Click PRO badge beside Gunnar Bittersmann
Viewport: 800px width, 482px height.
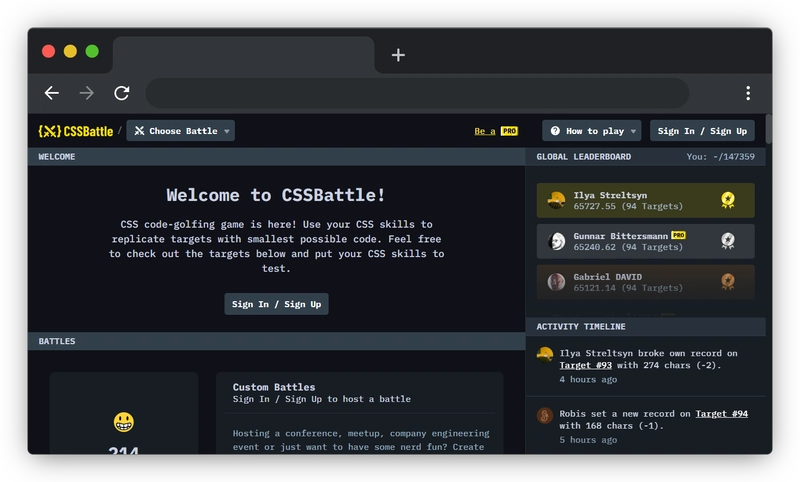pyautogui.click(x=678, y=235)
